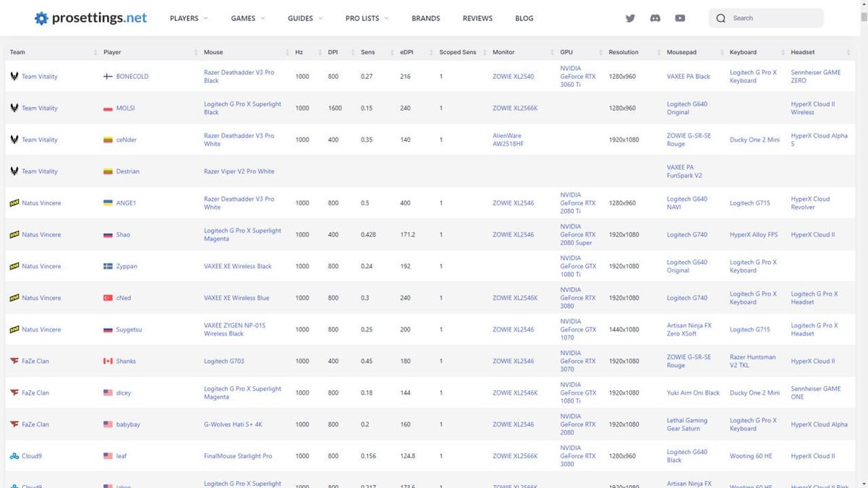This screenshot has height=488, width=868.
Task: Expand the Guides dropdown menu
Action: tap(305, 18)
